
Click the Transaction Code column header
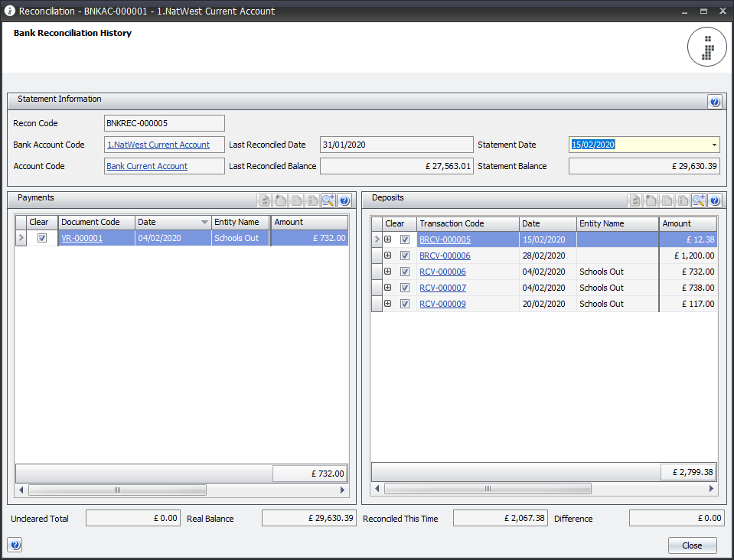pos(467,223)
